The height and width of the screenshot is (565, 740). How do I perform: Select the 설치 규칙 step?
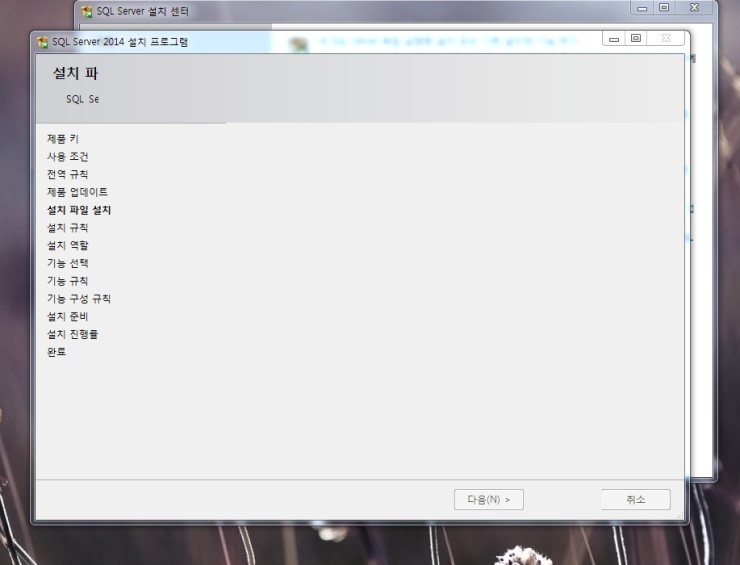67,228
